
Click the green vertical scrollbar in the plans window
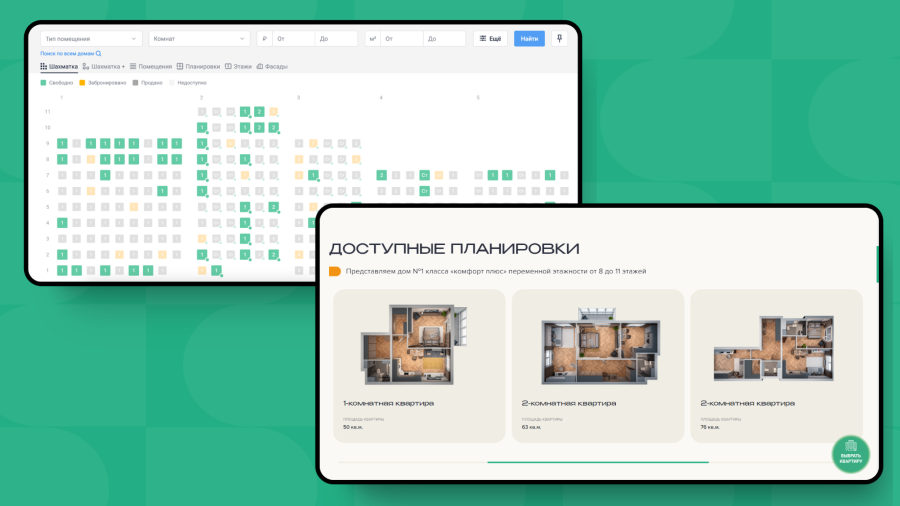877,264
